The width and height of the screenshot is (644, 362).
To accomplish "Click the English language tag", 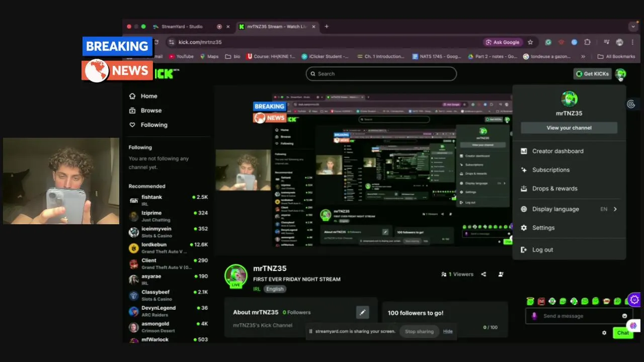I will click(275, 289).
